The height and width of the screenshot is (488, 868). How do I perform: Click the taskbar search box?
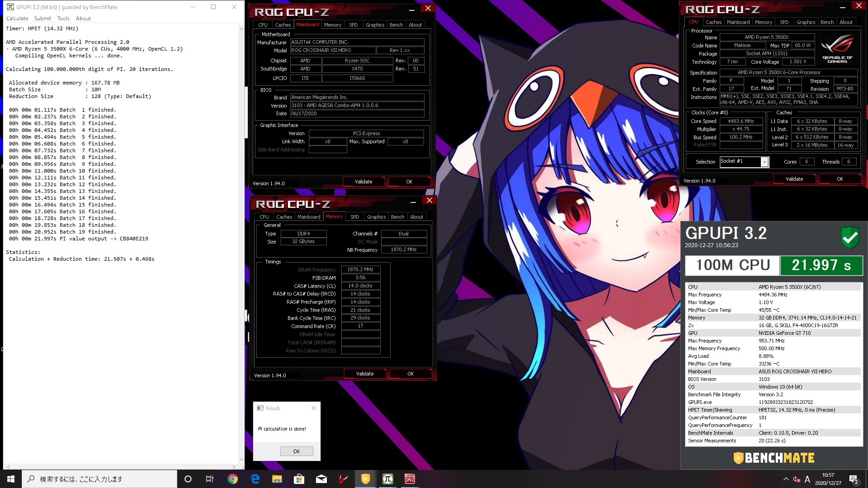99,479
